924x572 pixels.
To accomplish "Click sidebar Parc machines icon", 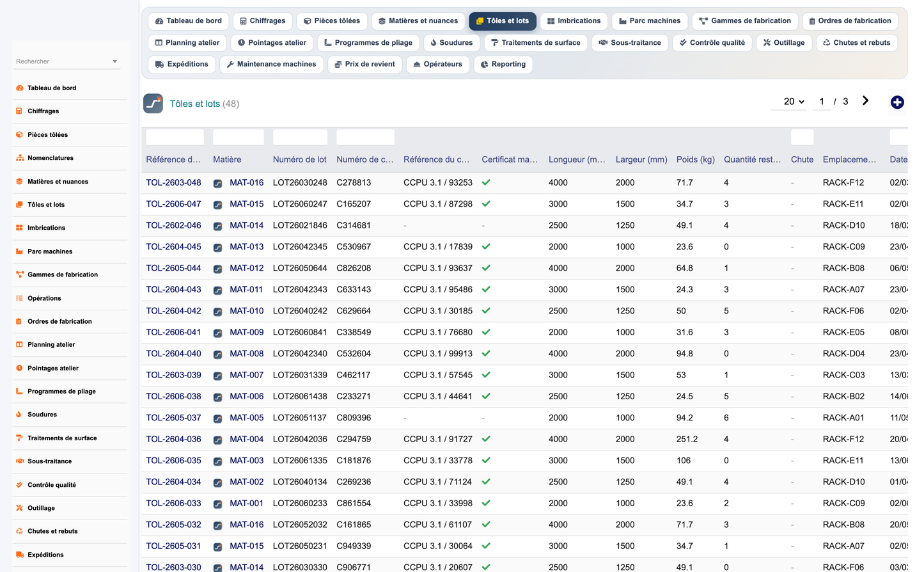I will [20, 251].
